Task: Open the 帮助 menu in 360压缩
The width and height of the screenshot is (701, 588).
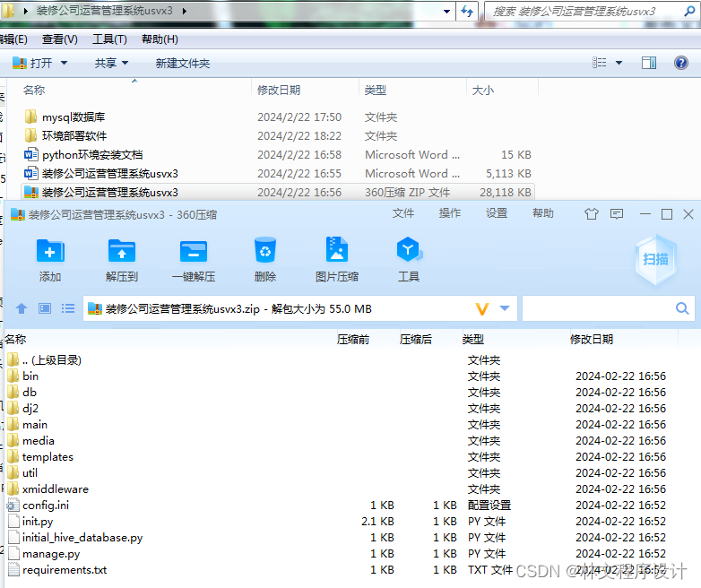Action: click(543, 213)
